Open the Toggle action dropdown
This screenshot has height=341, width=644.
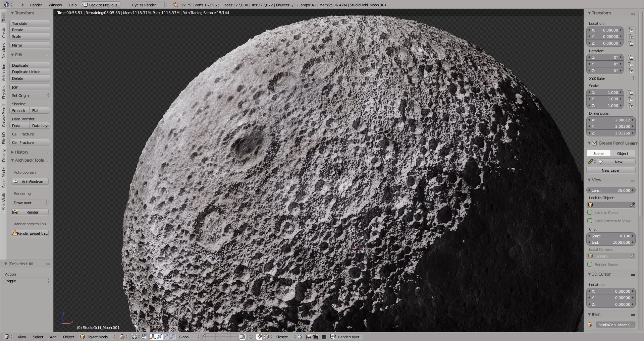click(x=27, y=281)
